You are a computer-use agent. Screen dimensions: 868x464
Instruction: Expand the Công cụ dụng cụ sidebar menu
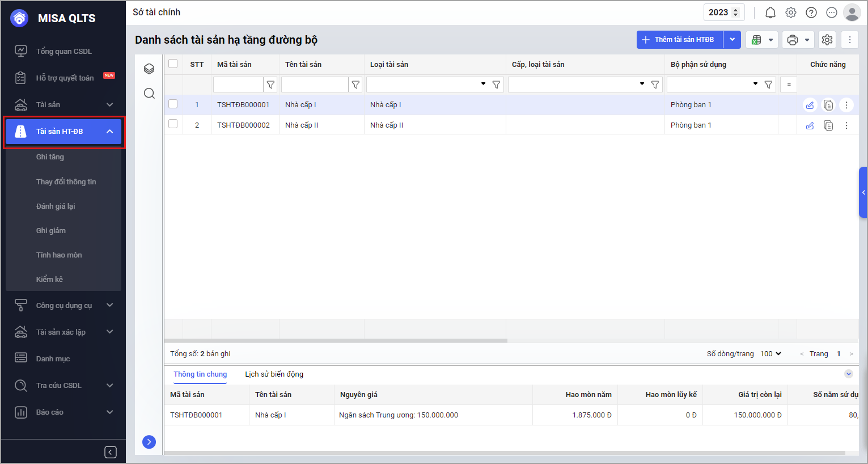pyautogui.click(x=64, y=305)
